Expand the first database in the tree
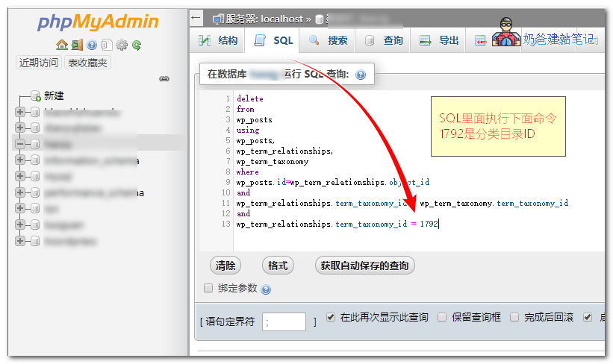The image size is (613, 364). [20, 112]
